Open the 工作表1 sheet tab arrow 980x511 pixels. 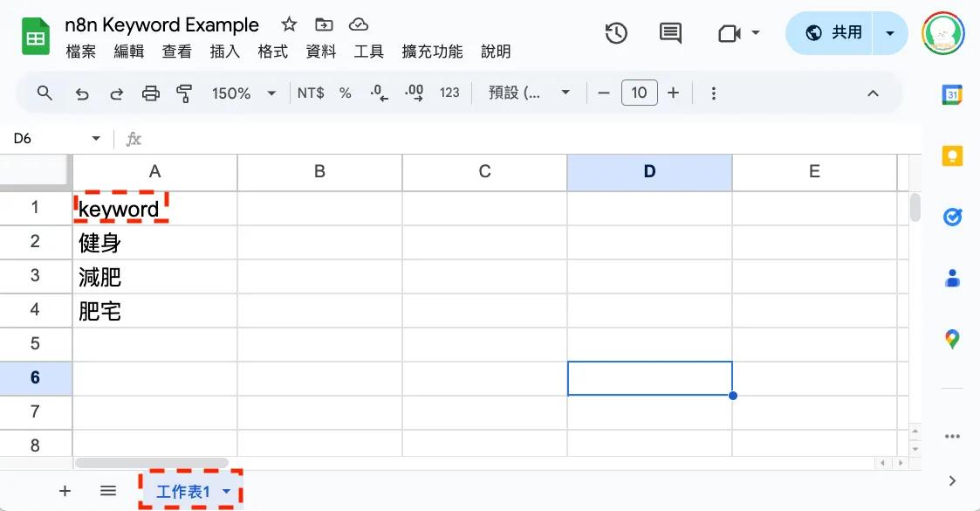(x=227, y=491)
